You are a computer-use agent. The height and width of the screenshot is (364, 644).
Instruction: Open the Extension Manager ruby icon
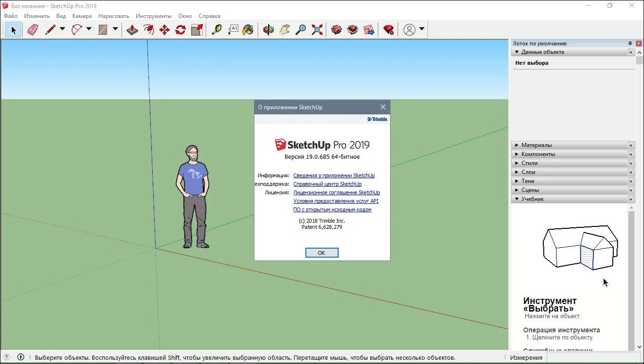point(389,30)
